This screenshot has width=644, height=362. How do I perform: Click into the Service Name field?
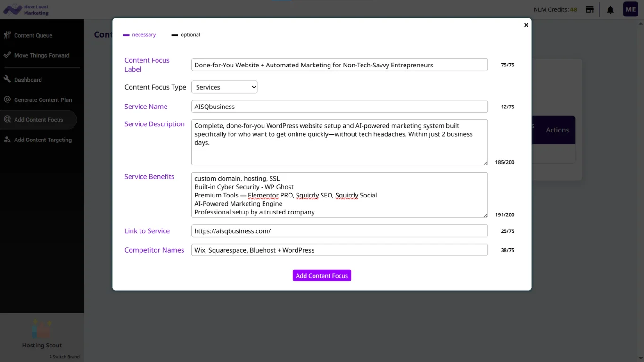[x=339, y=107]
